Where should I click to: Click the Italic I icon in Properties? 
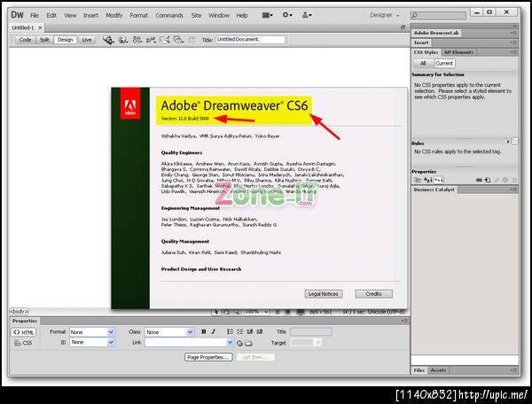[214, 332]
